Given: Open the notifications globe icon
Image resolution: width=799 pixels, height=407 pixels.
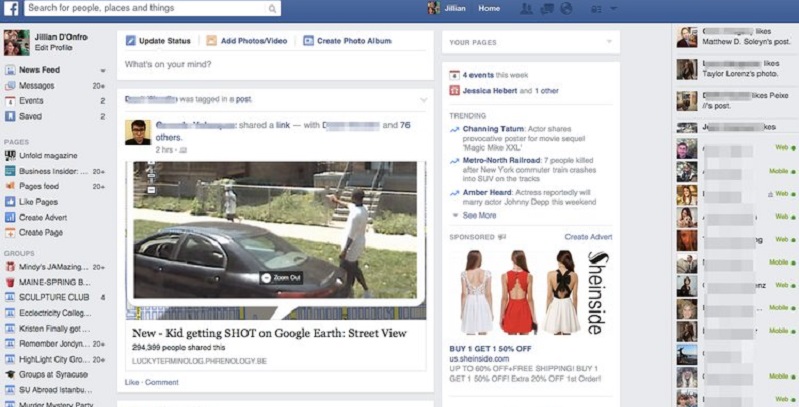Looking at the screenshot, I should 566,9.
